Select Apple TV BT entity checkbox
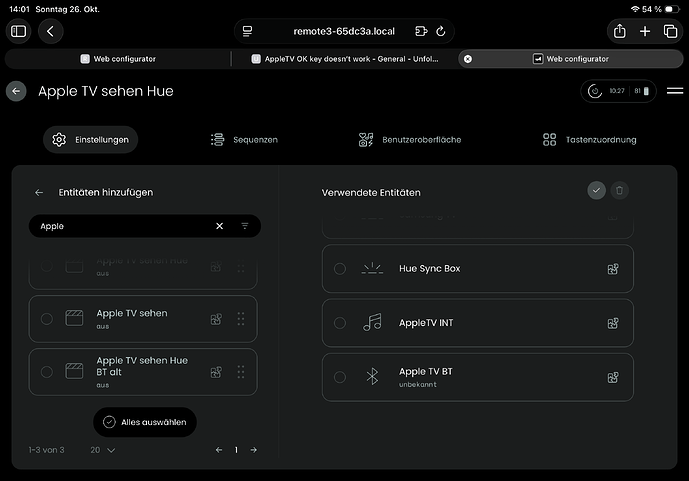This screenshot has width=689, height=481. [x=340, y=377]
